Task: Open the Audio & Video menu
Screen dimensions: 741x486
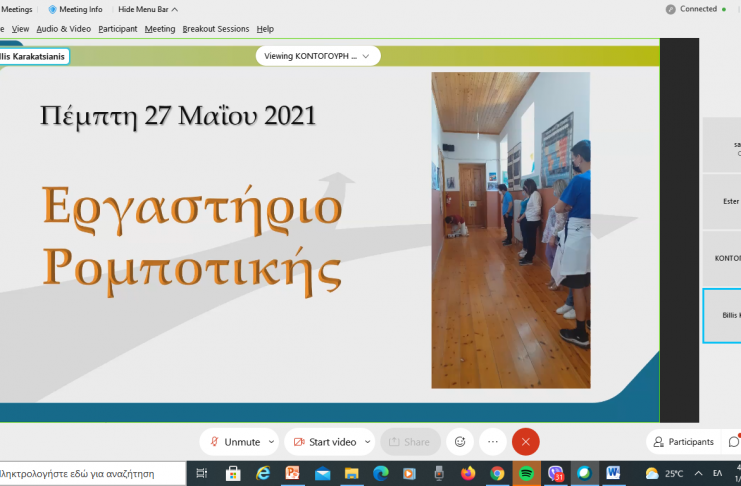Action: (x=63, y=29)
